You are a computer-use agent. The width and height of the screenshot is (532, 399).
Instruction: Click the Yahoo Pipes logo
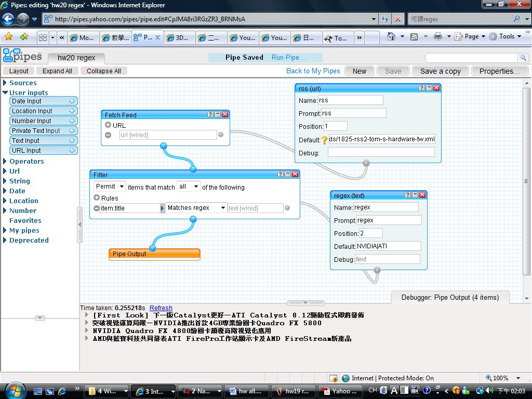tap(22, 56)
